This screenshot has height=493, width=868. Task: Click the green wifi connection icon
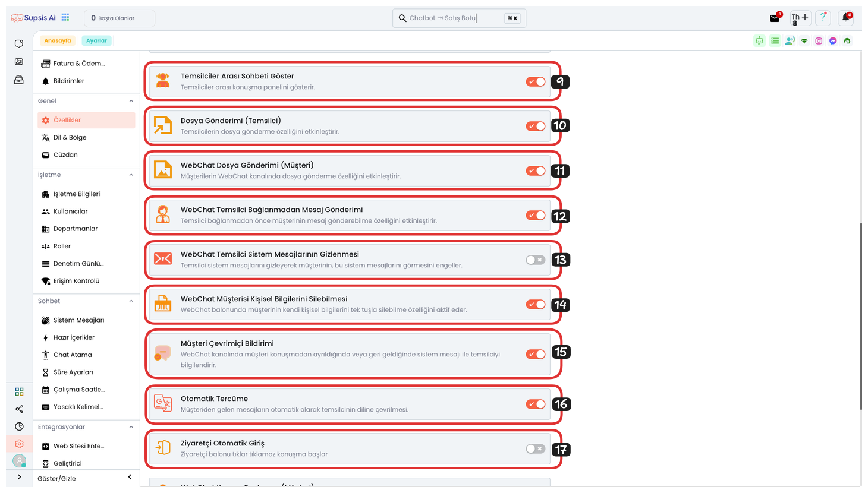point(804,41)
